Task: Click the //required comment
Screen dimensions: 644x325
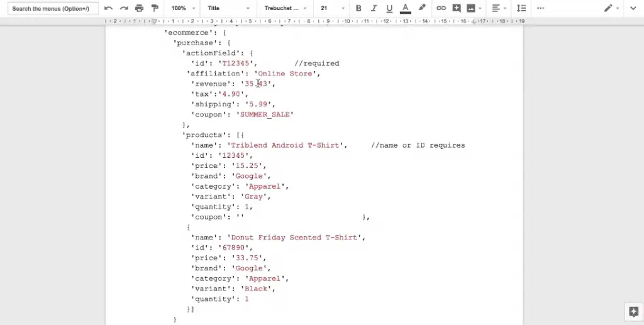Action: tap(317, 63)
